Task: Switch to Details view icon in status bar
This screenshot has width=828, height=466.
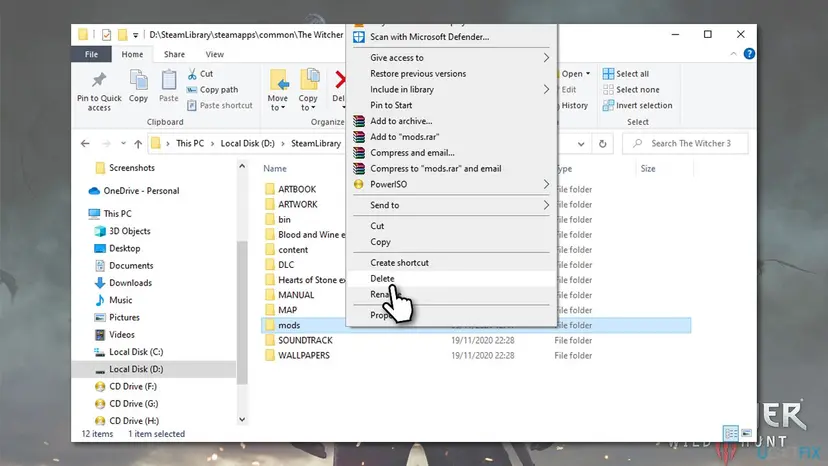Action: point(731,434)
